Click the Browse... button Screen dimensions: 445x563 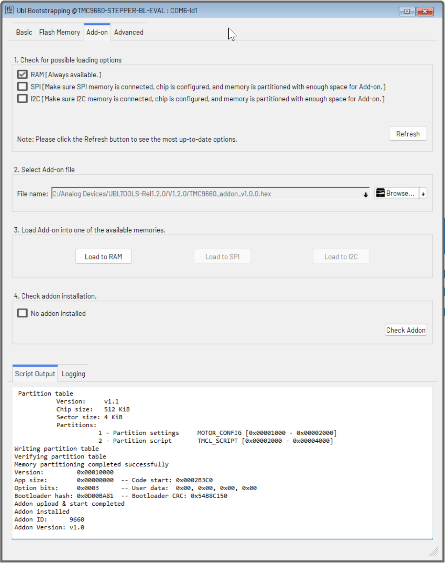(x=397, y=193)
